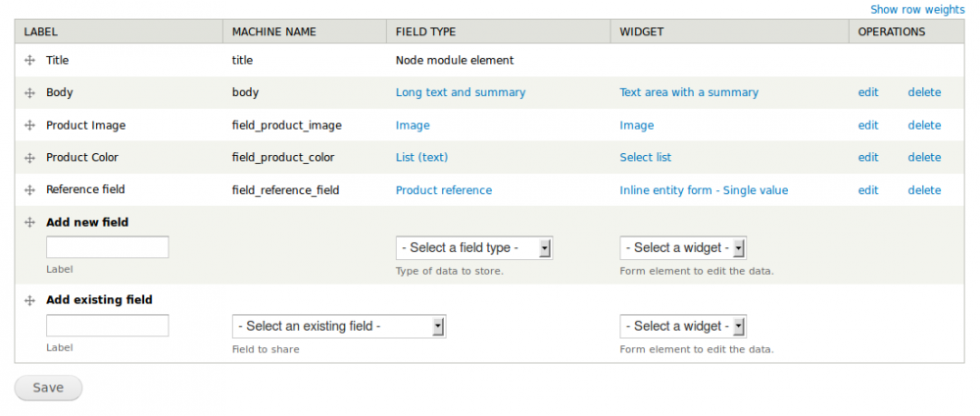Open the Long text and summary field type
The height and width of the screenshot is (416, 980).
point(461,93)
